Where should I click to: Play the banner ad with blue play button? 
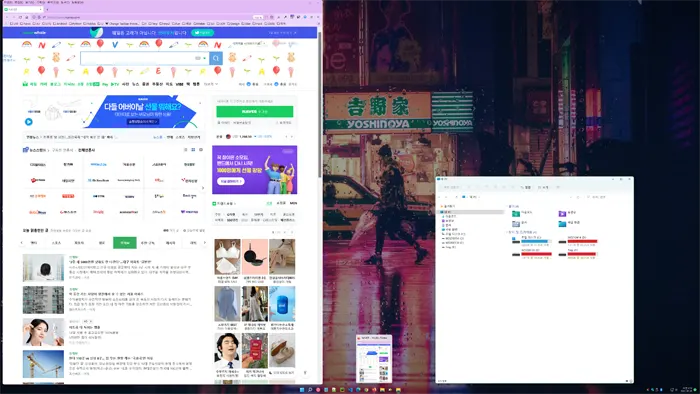tap(29, 121)
